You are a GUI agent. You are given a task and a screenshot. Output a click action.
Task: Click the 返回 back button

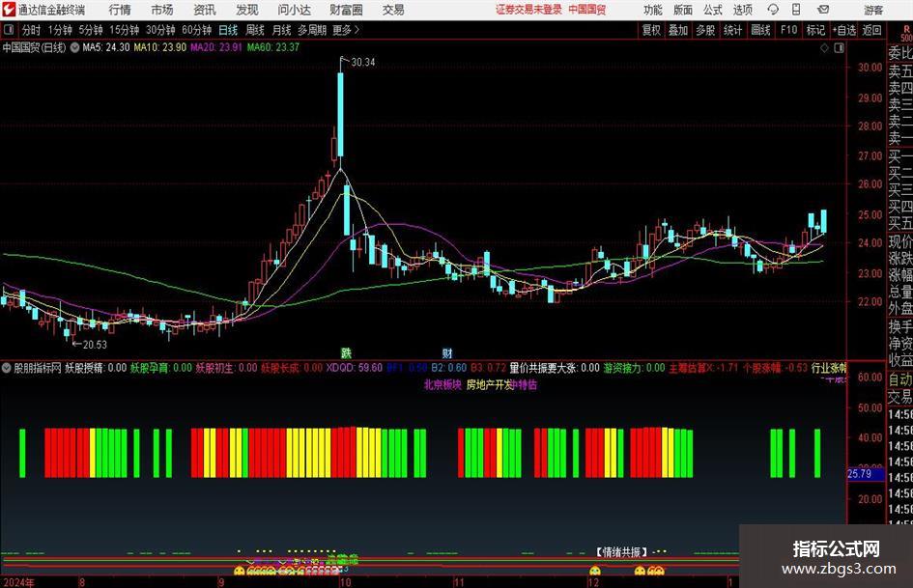coord(871,30)
